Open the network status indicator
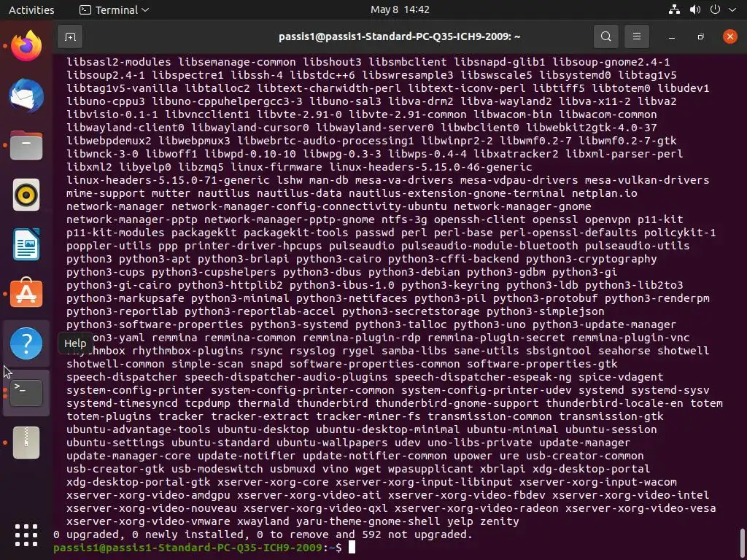 click(674, 9)
